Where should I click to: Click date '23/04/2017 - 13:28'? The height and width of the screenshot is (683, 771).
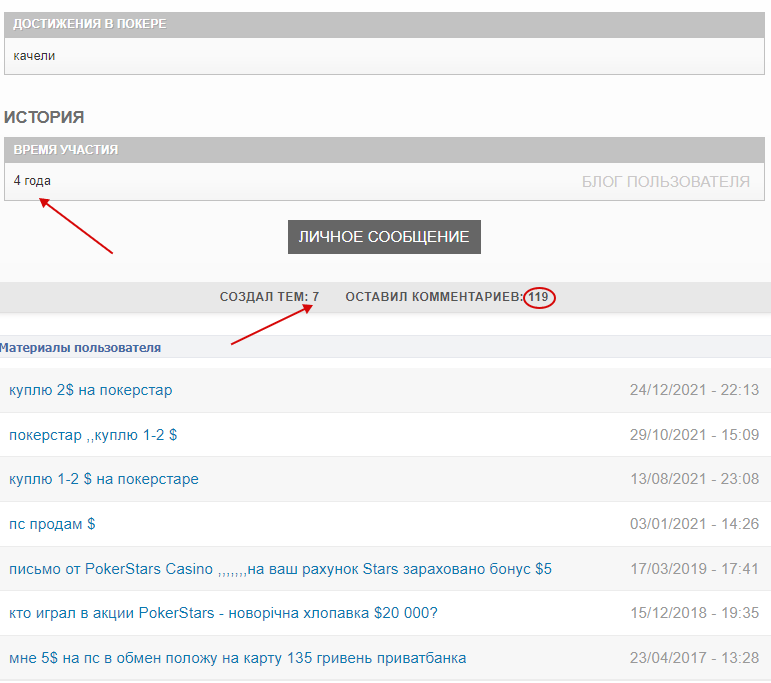694,657
